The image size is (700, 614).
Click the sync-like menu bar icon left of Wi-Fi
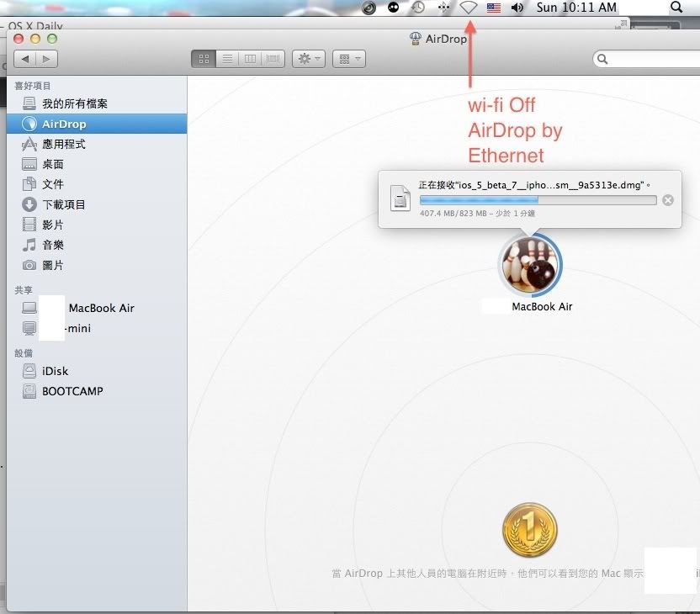[443, 8]
